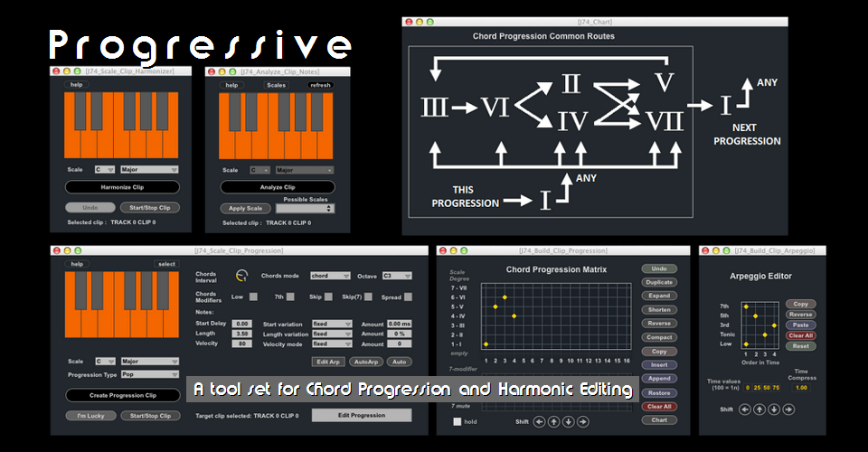Open the Progression Type dropdown
This screenshot has width=868, height=452.
click(x=149, y=374)
